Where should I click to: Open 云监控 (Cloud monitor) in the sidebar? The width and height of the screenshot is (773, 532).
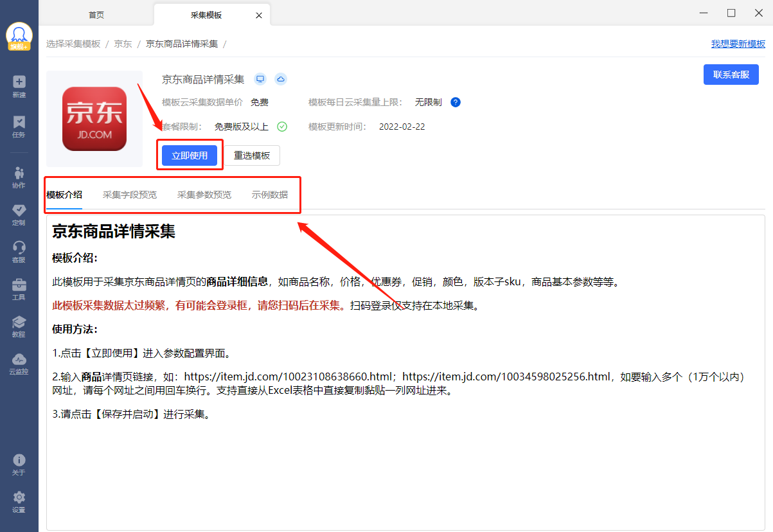[19, 364]
